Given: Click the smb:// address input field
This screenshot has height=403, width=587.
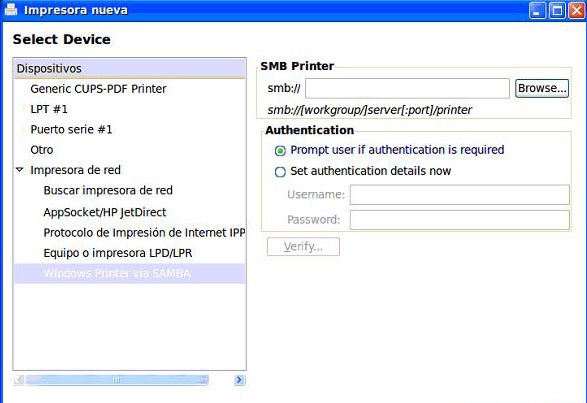Looking at the screenshot, I should (407, 88).
